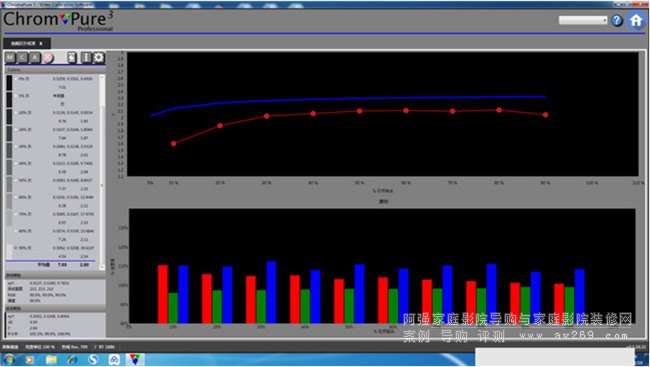Open the blue help question mark icon
The height and width of the screenshot is (367, 650).
coord(617,20)
